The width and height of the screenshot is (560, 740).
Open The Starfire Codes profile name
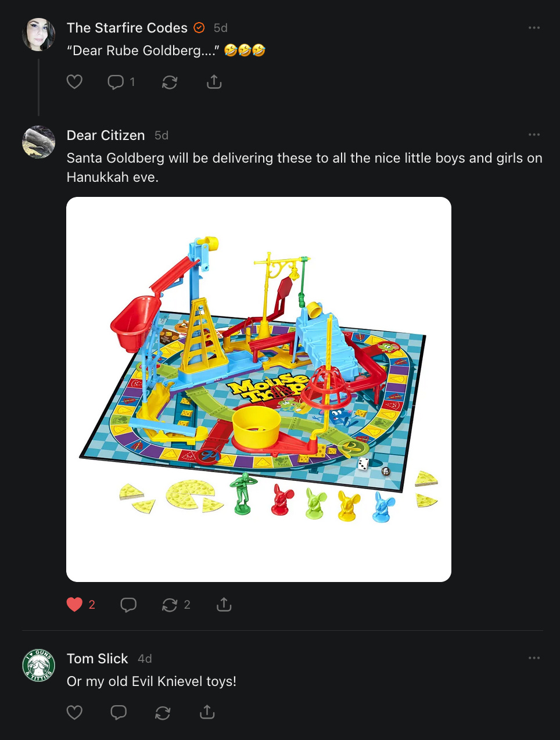[x=127, y=28]
